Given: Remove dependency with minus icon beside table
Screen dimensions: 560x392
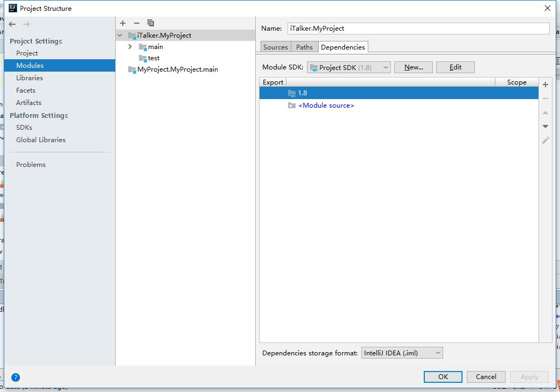Looking at the screenshot, I should pos(545,99).
